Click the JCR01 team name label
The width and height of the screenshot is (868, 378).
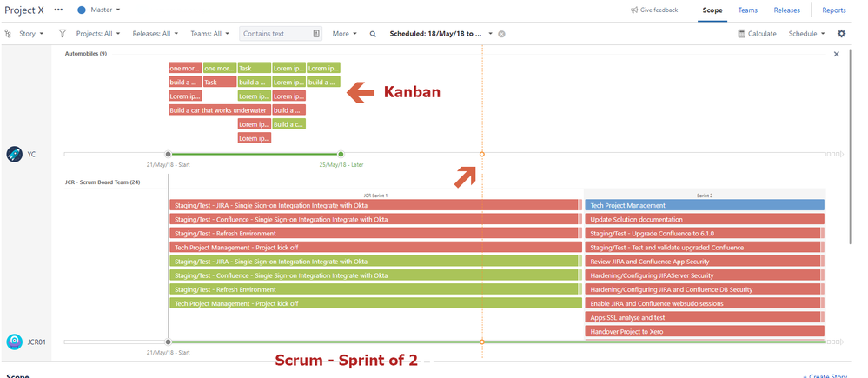pos(36,342)
